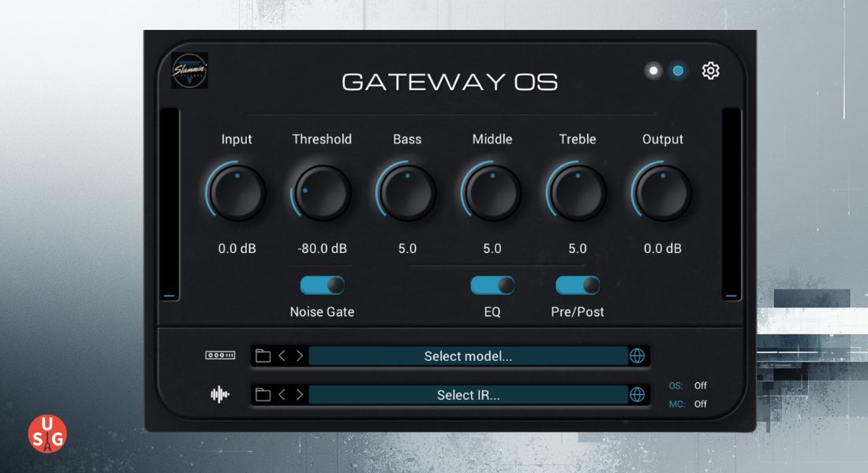868x473 pixels.
Task: Go to next model arrow
Action: click(300, 356)
